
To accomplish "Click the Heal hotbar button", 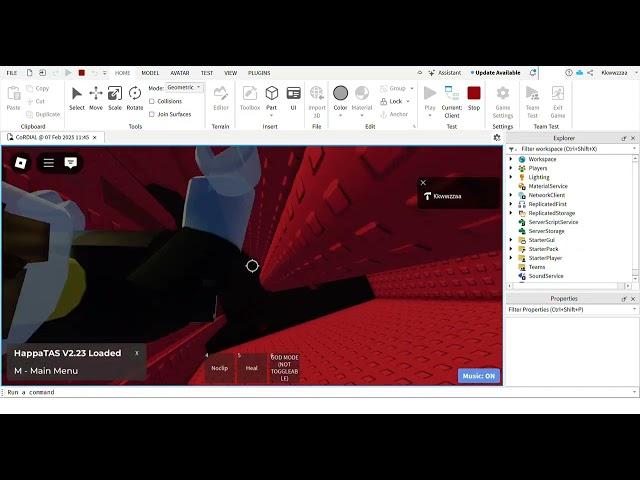I will (251, 368).
